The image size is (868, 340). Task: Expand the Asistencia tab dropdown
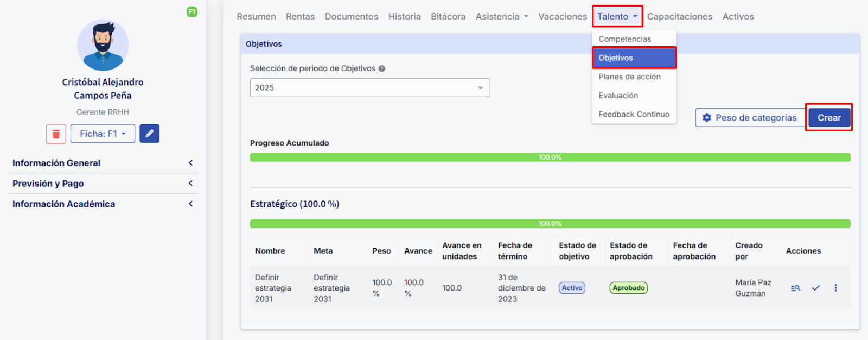point(502,17)
